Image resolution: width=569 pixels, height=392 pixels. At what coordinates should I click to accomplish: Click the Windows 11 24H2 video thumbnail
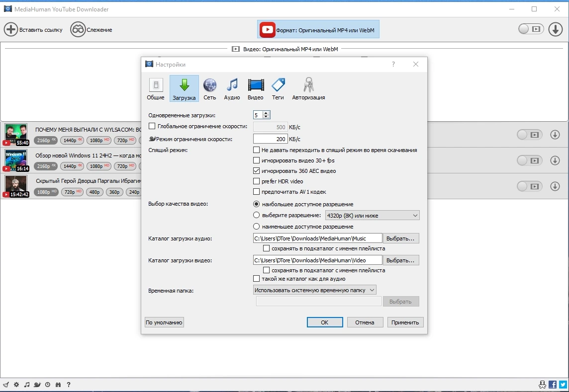click(x=16, y=160)
